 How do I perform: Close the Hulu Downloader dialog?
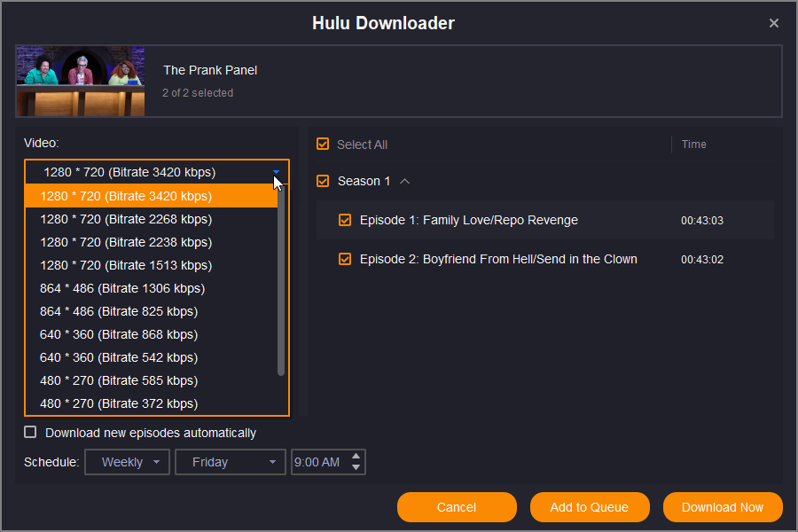click(773, 23)
